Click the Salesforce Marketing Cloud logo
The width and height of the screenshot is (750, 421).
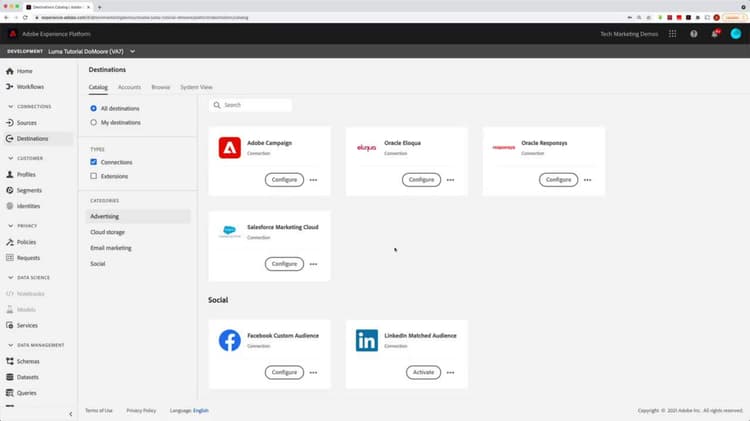coord(230,232)
